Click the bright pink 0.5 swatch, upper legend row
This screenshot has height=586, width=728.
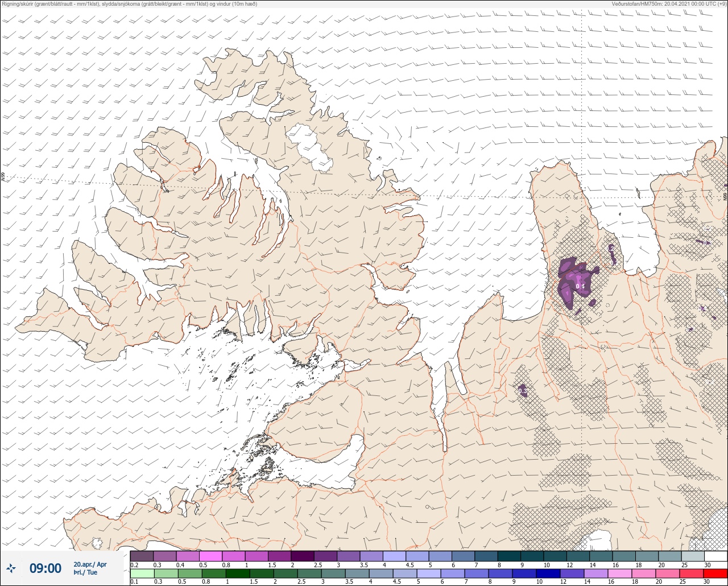pos(210,556)
